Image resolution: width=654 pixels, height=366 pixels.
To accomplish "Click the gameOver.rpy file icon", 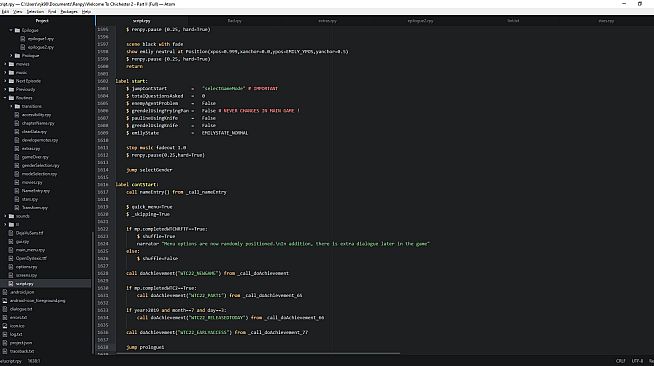I will (17, 157).
